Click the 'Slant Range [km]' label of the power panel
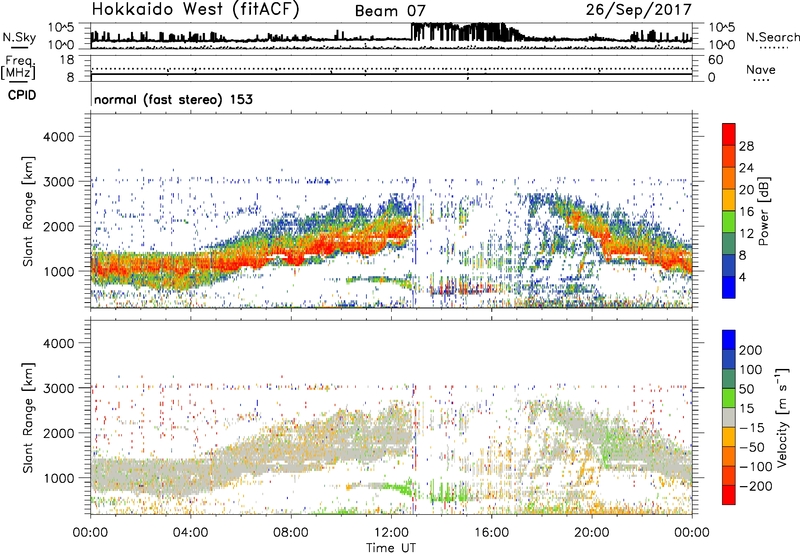This screenshot has height=554, width=800. [28, 211]
